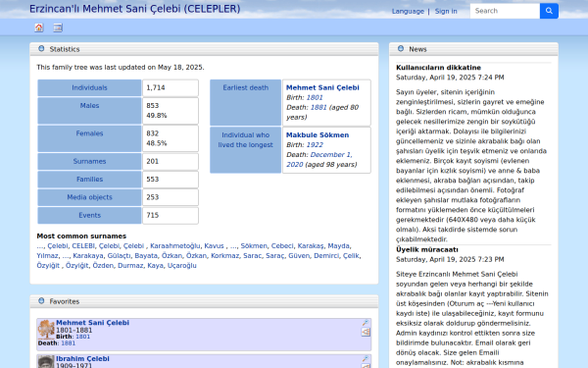Open the Individuals statistics link
Image resolution: width=588 pixels, height=368 pixels.
click(89, 88)
